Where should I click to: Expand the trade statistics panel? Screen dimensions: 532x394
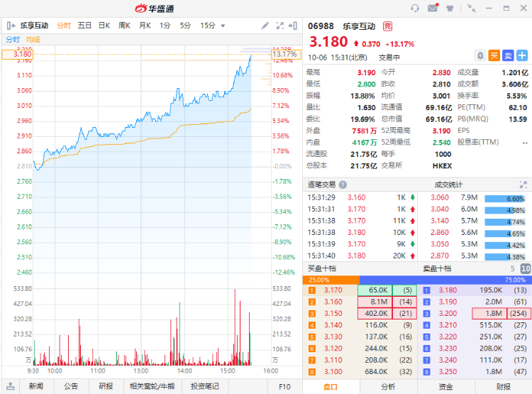pyautogui.click(x=523, y=185)
